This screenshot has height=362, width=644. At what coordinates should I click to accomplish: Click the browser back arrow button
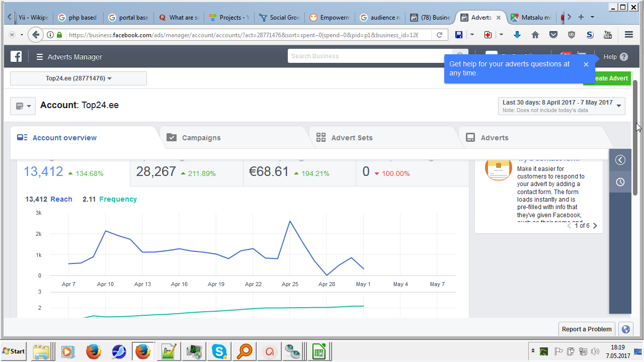35,35
